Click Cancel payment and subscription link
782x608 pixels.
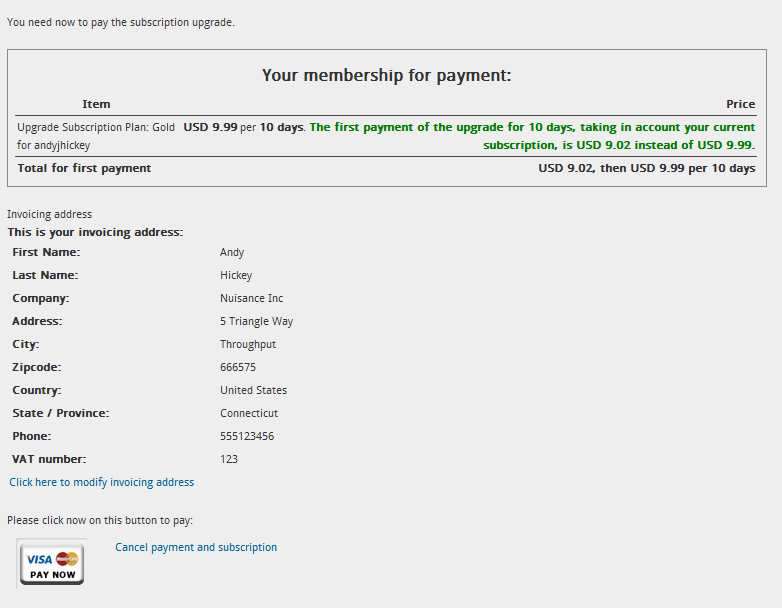pyautogui.click(x=196, y=547)
